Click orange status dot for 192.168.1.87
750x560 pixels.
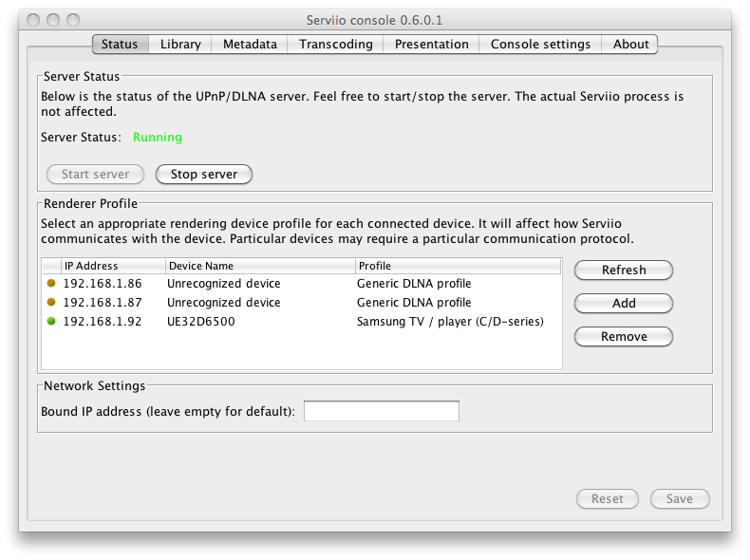pos(51,303)
